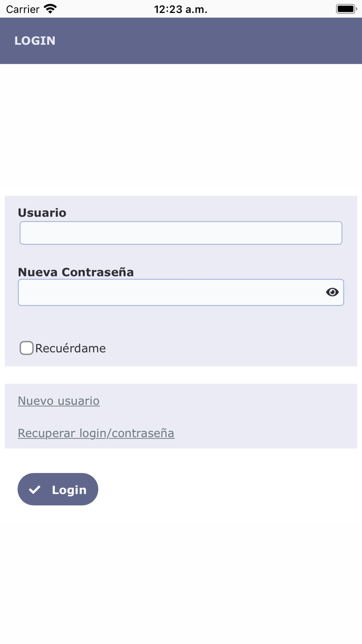Viewport: 362px width, 644px height.
Task: Open the Nuevo usuario link
Action: (x=58, y=401)
